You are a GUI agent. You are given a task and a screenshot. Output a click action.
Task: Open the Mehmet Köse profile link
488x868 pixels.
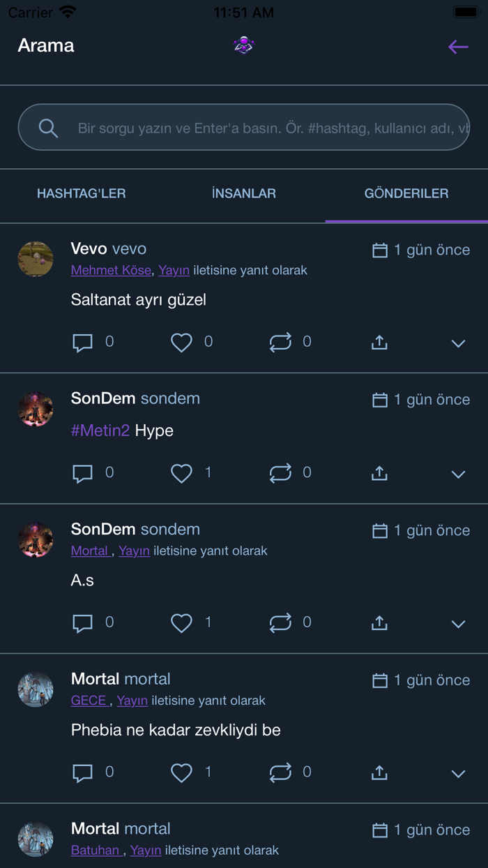pyautogui.click(x=111, y=270)
